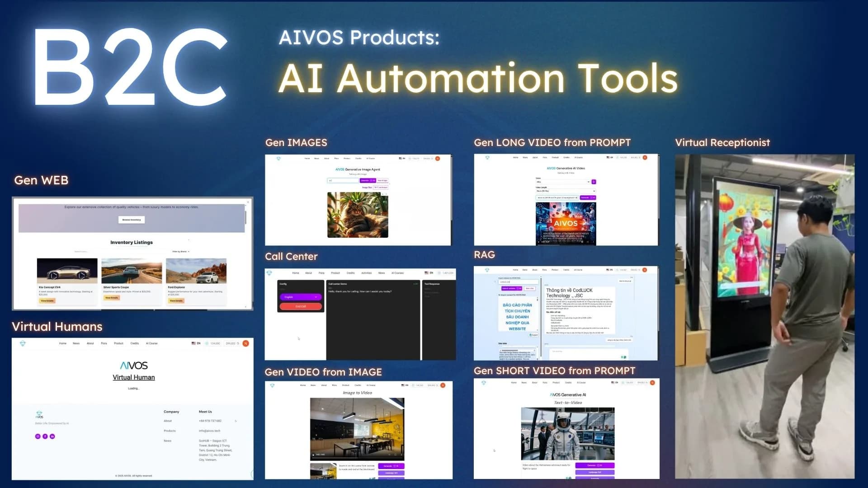Click website URL input field in RAG
Viewport: 868px width, 488px height.
[x=518, y=282]
